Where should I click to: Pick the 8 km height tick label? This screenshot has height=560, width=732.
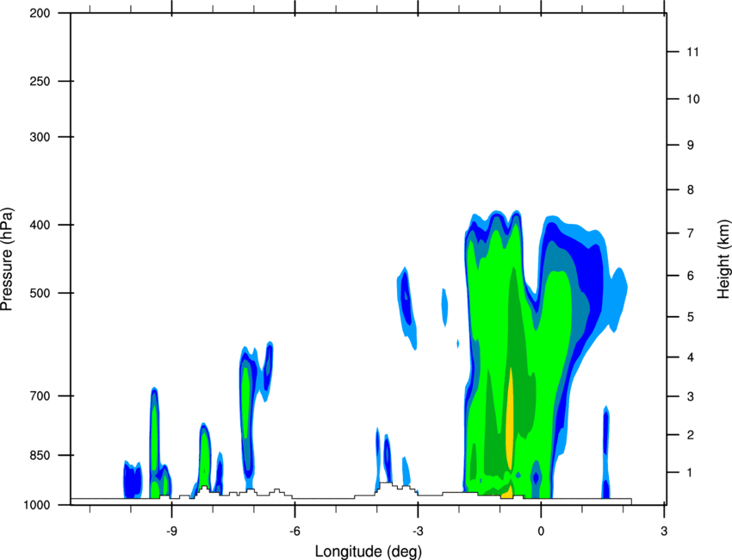pos(691,190)
